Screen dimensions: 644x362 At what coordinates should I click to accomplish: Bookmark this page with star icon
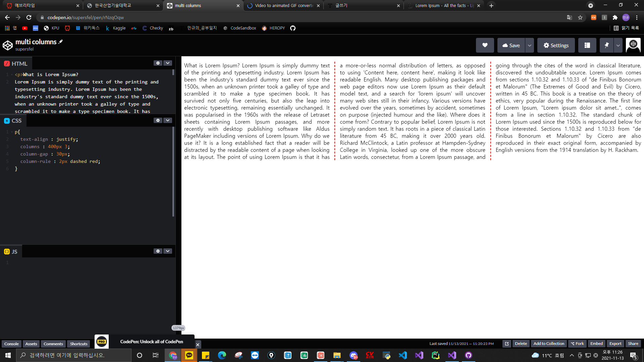pyautogui.click(x=580, y=17)
